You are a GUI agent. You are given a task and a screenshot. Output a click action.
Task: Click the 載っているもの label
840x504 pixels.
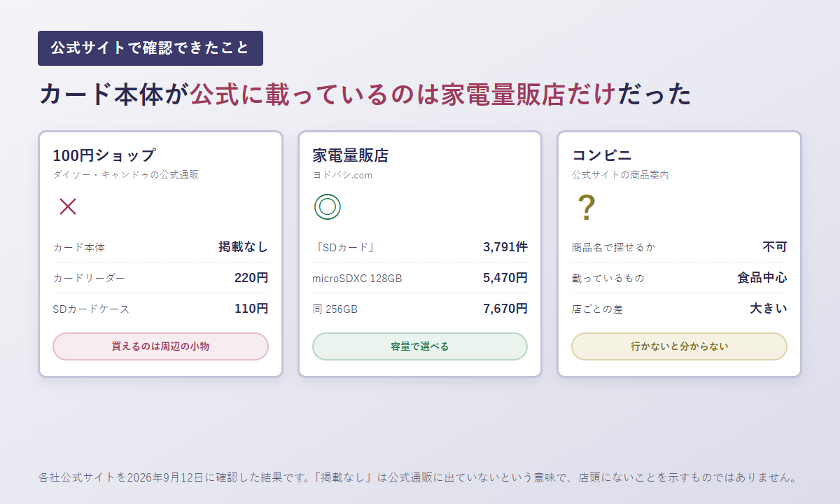pyautogui.click(x=608, y=278)
